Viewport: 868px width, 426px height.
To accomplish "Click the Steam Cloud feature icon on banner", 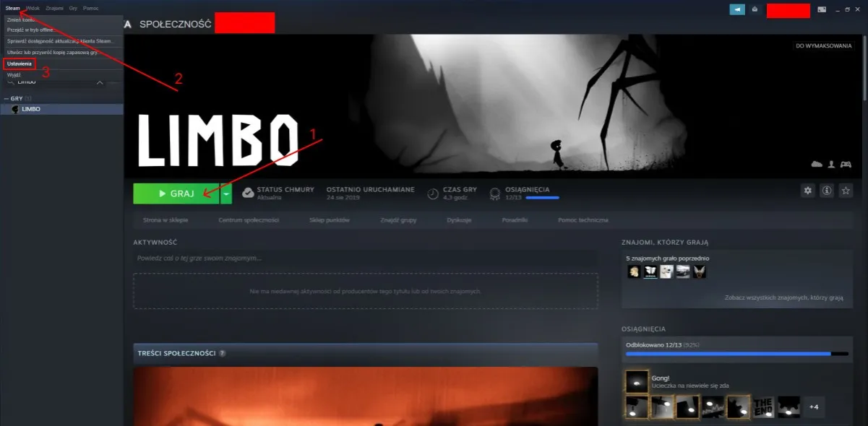I will (x=817, y=165).
